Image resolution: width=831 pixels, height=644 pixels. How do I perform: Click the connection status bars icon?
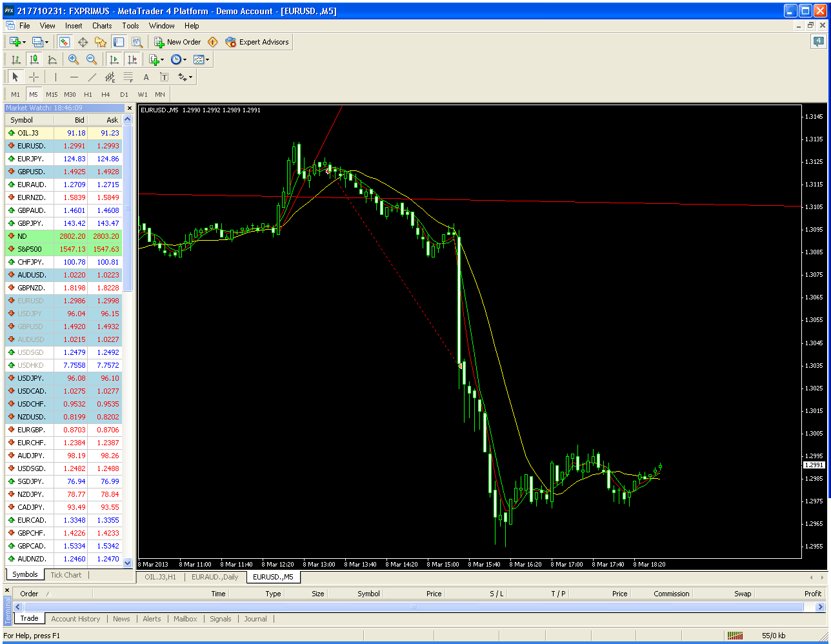pyautogui.click(x=735, y=636)
